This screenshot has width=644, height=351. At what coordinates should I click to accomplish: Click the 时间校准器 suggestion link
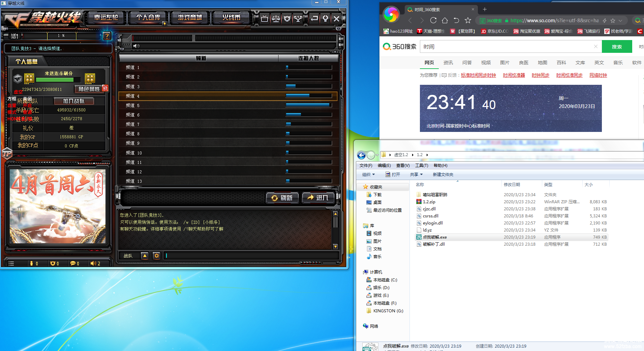tap(514, 75)
